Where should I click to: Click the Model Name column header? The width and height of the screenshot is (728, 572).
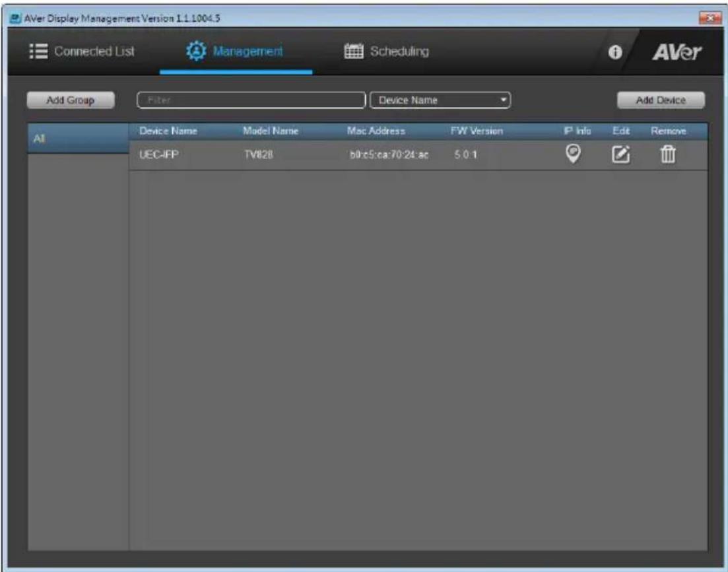pos(271,131)
